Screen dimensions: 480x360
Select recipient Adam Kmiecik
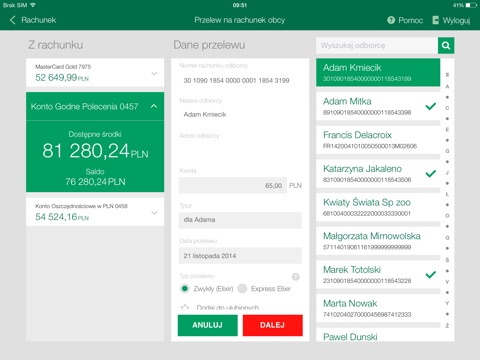pyautogui.click(x=378, y=72)
